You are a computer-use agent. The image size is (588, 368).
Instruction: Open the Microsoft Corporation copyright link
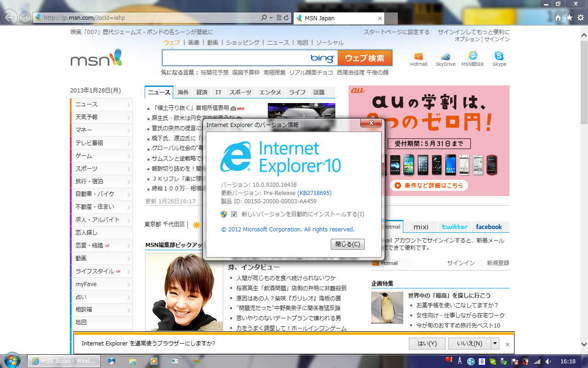[x=288, y=229]
